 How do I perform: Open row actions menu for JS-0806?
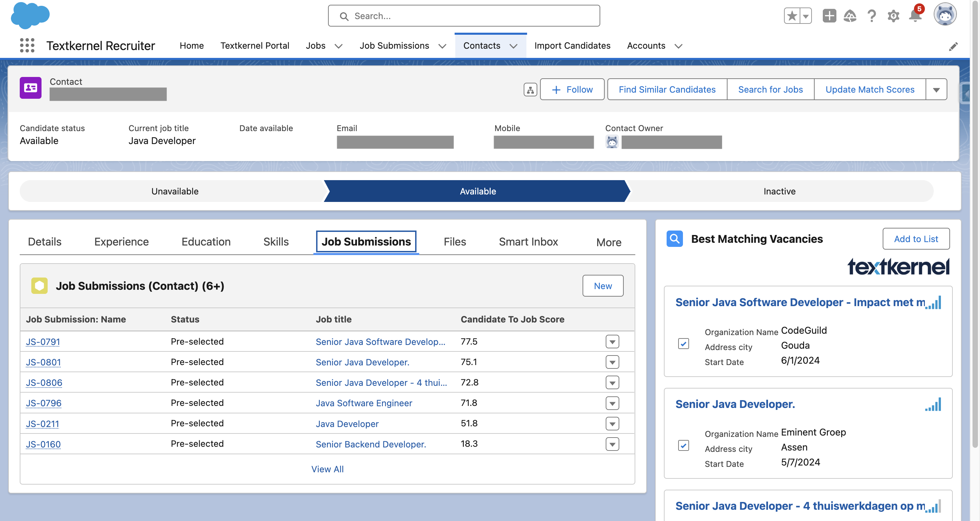(x=612, y=382)
